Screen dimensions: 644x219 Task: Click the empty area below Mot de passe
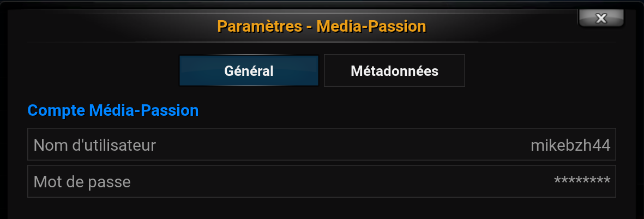click(321, 209)
